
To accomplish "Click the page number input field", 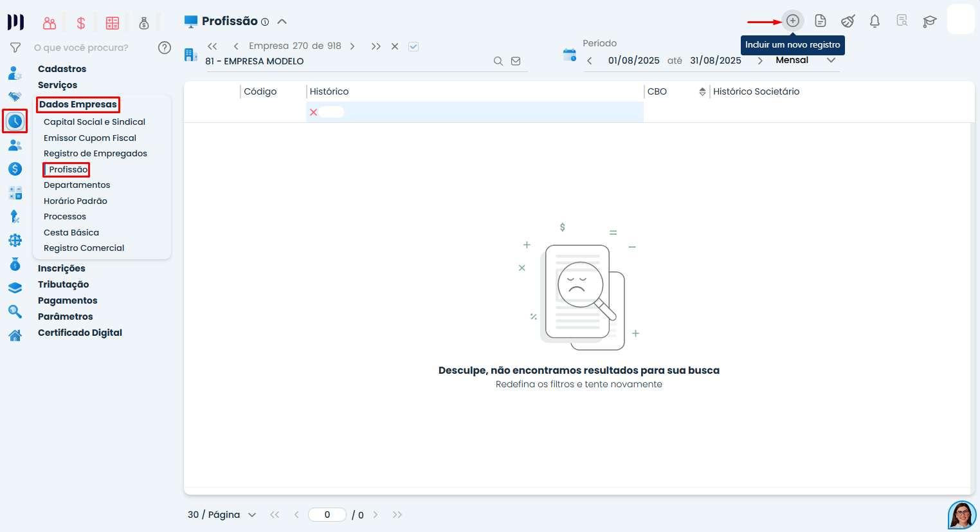I will pos(327,515).
